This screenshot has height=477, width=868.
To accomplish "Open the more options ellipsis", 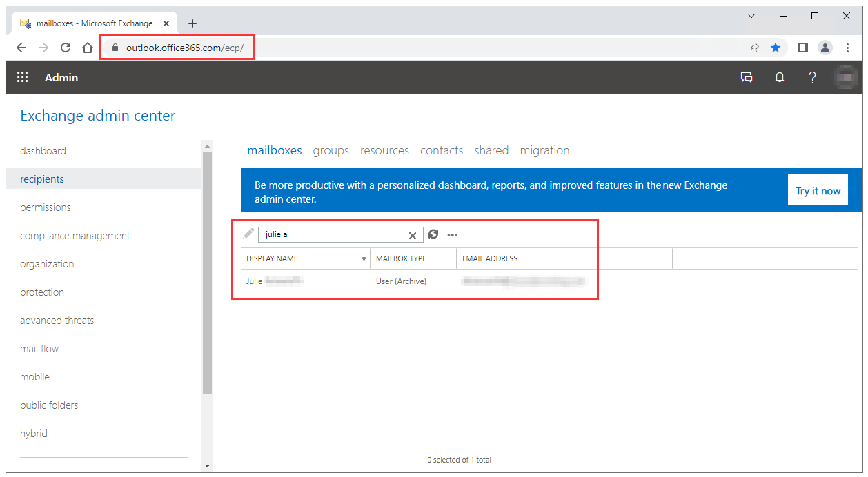I will pyautogui.click(x=453, y=235).
